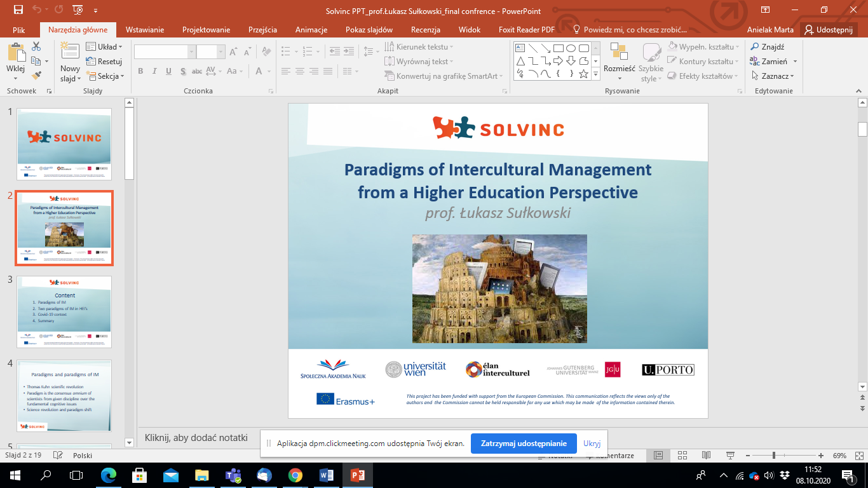Viewport: 868px width, 488px height.
Task: Select the rectangle shape in gallery
Action: pos(559,48)
